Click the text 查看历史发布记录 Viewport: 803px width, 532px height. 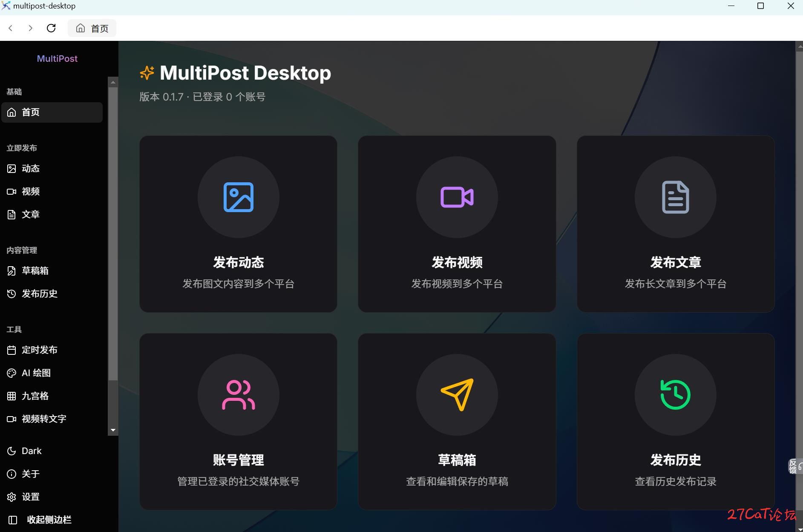[x=676, y=481]
